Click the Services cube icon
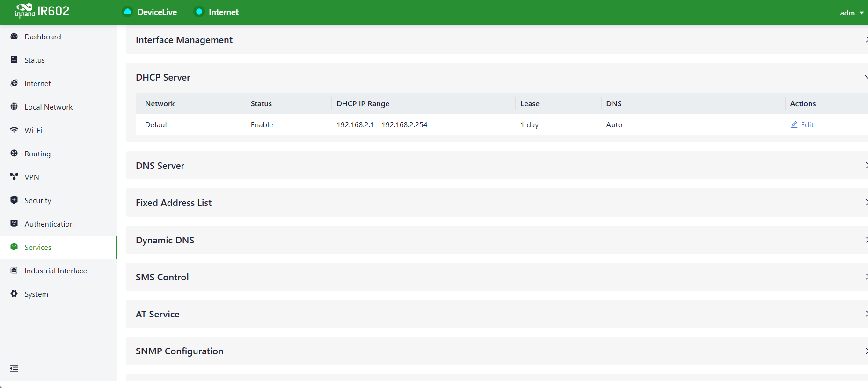Viewport: 868px width, 388px height. [x=14, y=247]
